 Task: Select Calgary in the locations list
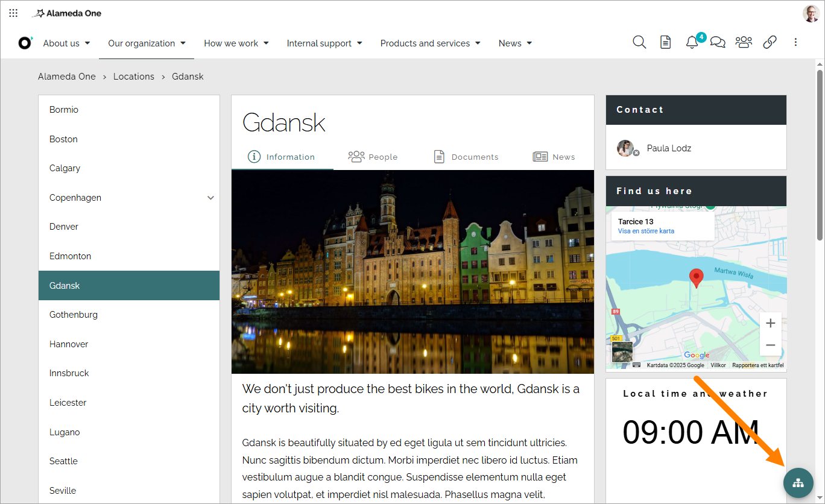(x=129, y=168)
